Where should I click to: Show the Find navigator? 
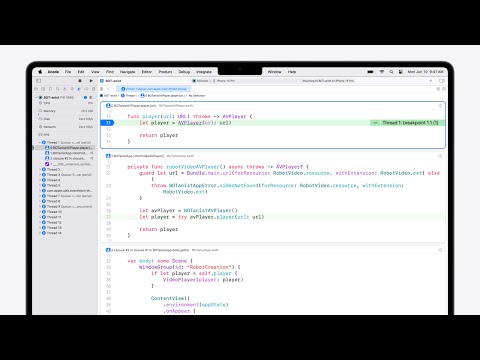[x=57, y=89]
